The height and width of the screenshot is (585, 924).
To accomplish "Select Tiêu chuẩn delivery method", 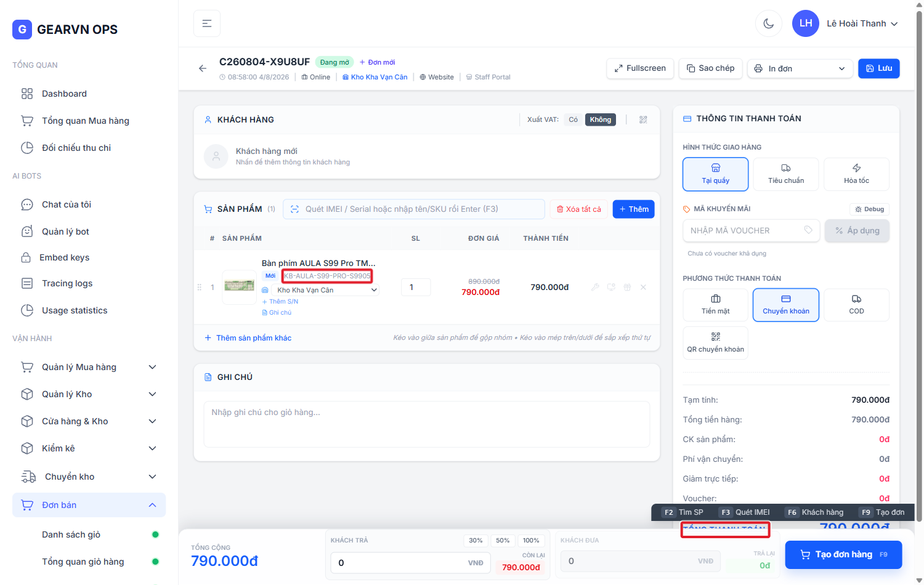I will pyautogui.click(x=786, y=174).
